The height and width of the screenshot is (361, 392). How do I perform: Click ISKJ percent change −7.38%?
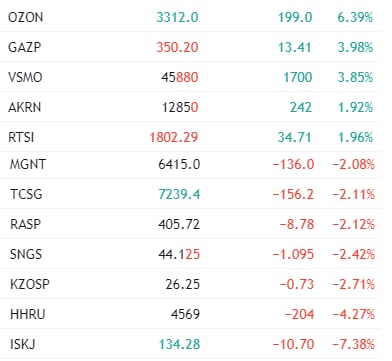(353, 344)
